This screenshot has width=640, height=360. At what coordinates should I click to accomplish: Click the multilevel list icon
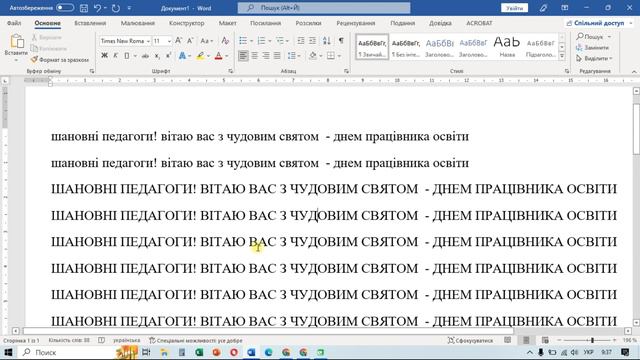pyautogui.click(x=280, y=41)
